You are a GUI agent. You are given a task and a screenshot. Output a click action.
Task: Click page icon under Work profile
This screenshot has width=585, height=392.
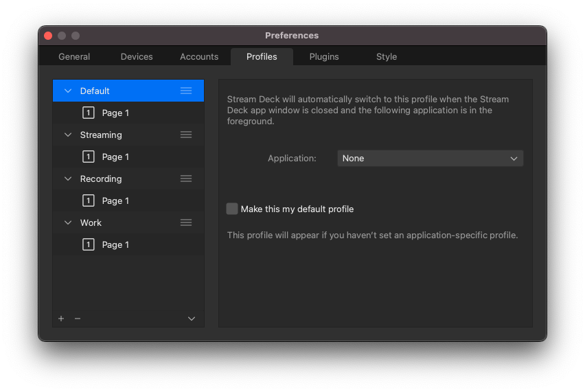click(89, 244)
